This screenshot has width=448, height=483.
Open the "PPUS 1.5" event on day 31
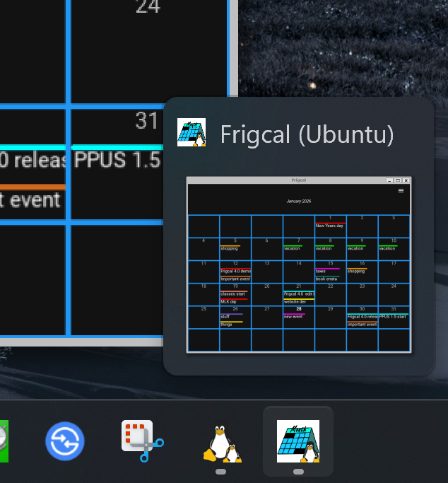click(x=117, y=160)
